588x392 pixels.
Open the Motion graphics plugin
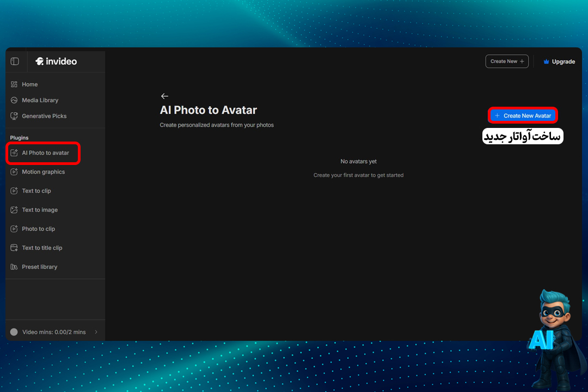tap(43, 172)
